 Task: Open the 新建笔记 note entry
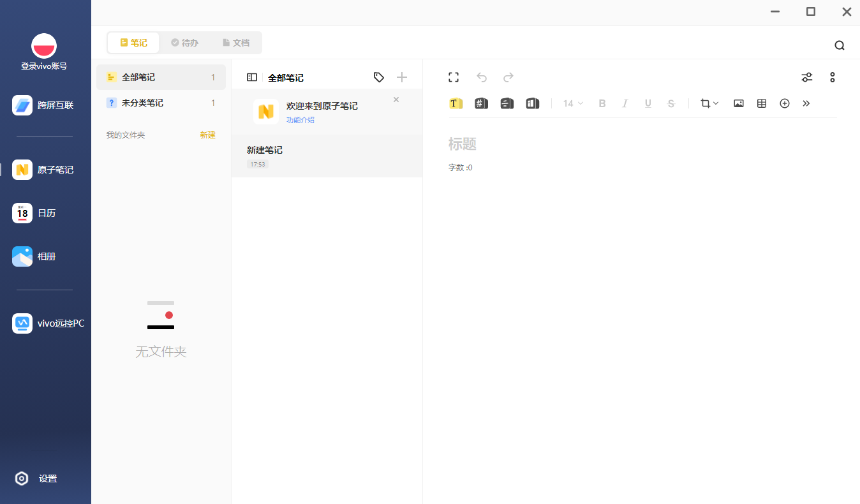(x=327, y=156)
